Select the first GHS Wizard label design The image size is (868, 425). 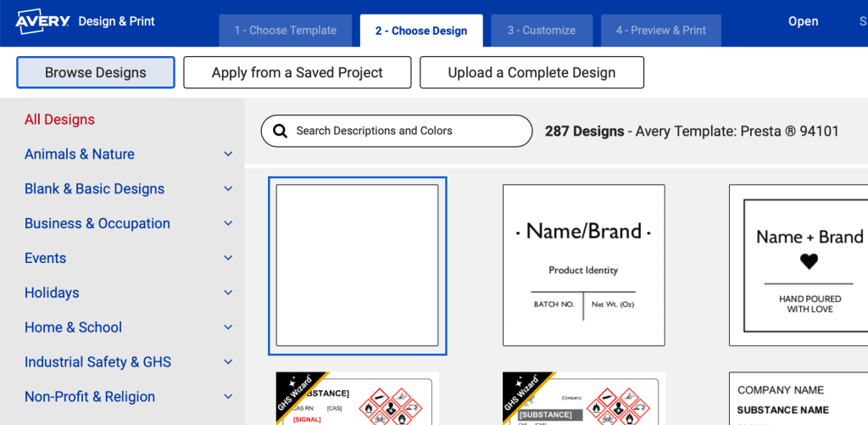[357, 399]
